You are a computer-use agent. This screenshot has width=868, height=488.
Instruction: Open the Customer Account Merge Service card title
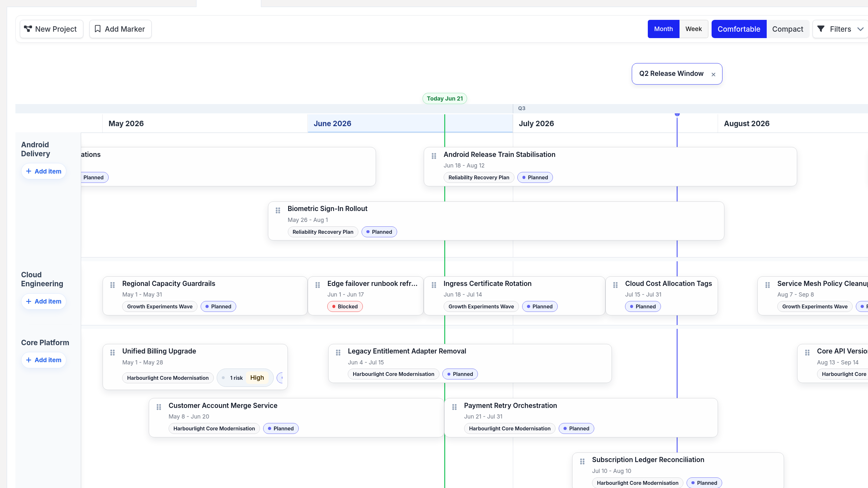[223, 405]
